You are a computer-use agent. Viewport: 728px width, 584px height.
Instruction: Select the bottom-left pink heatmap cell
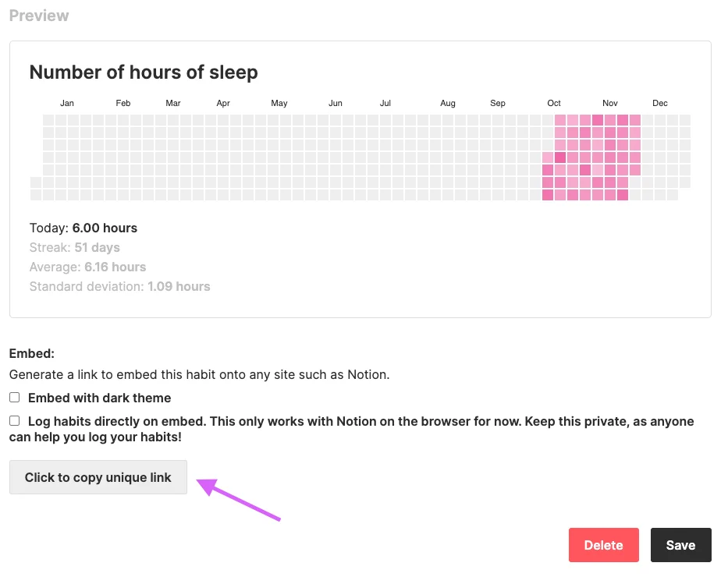[x=548, y=195]
